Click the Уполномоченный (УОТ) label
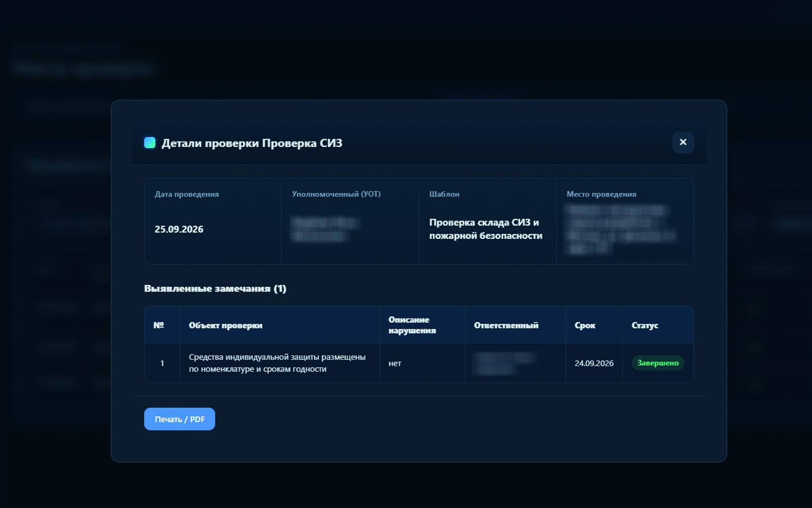 pos(336,194)
